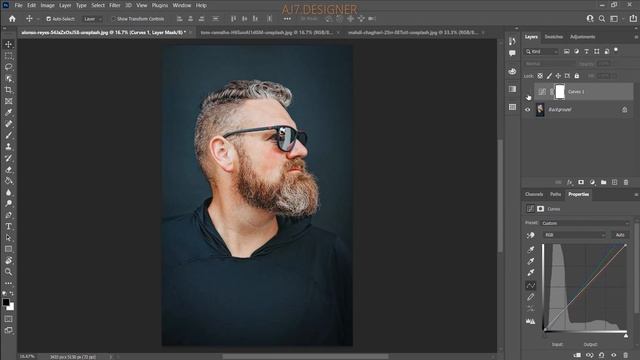
Task: Click the Background layer thumbnail
Action: (x=540, y=110)
